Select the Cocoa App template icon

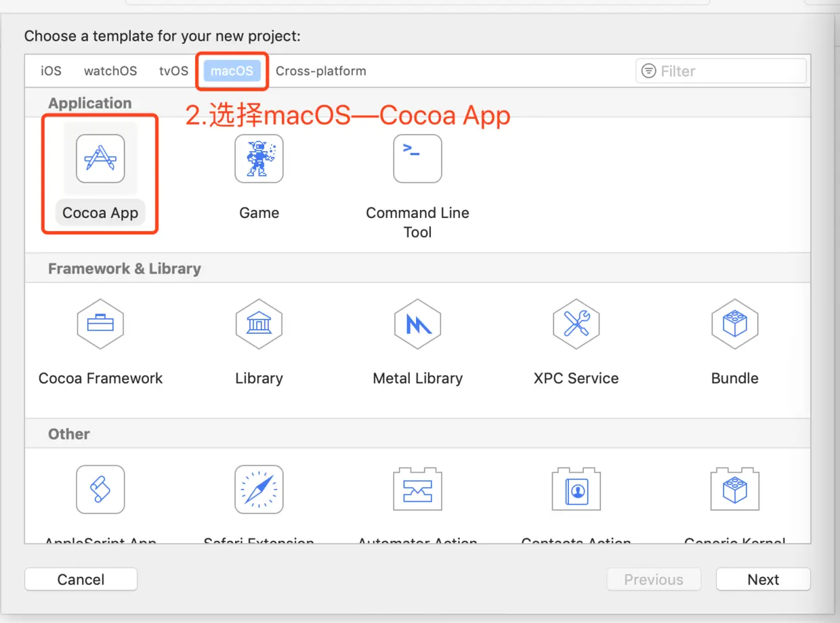click(x=100, y=158)
